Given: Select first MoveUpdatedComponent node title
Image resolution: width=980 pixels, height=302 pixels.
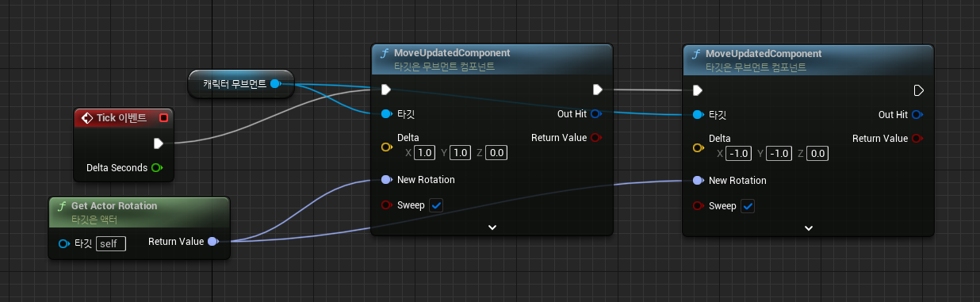Looking at the screenshot, I should click(452, 53).
